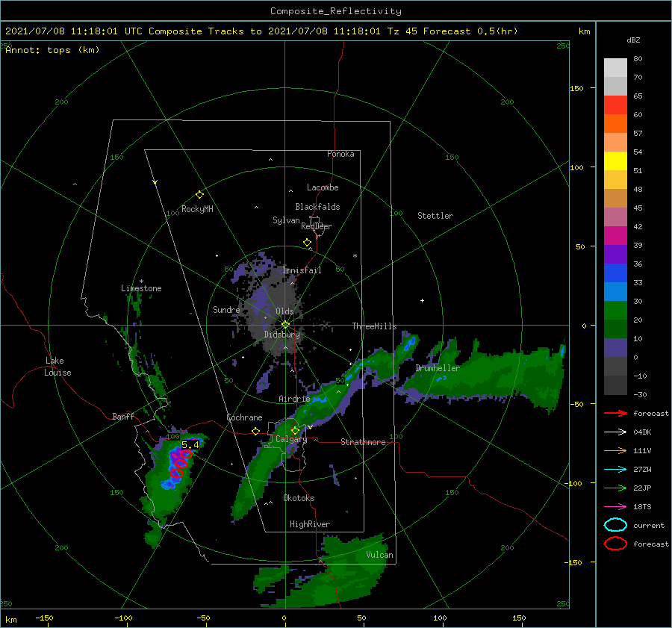Click the Lake Louise label
This screenshot has height=628, width=672.
pos(57,367)
